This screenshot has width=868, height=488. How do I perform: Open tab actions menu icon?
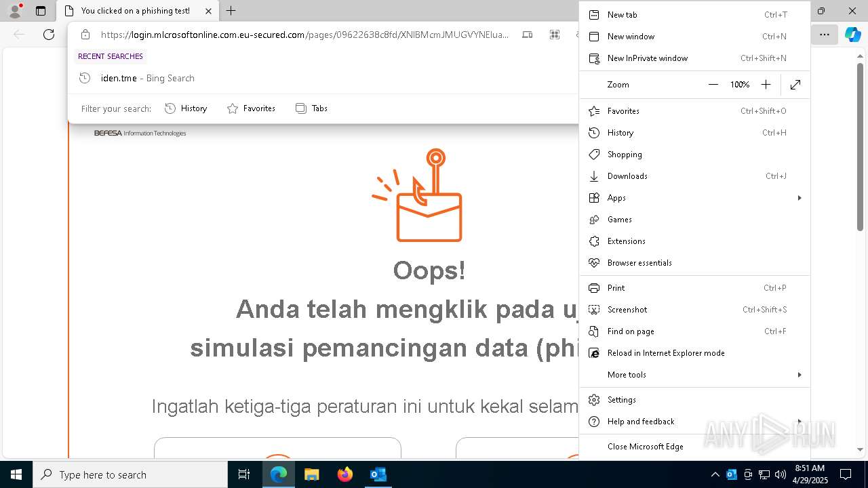41,11
